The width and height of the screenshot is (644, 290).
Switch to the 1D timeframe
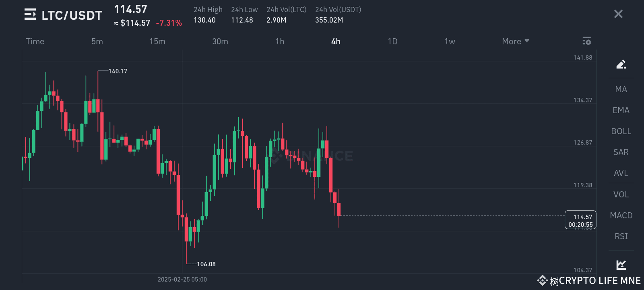coord(392,41)
